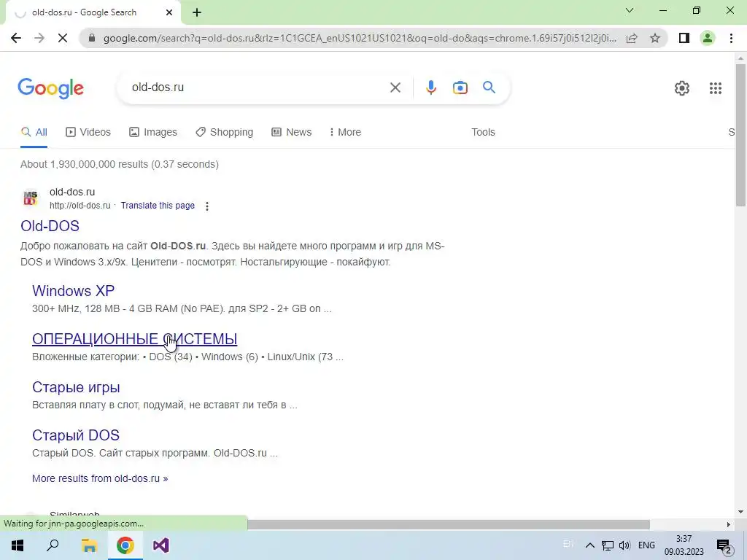Click the Chrome taskbar icon
747x560 pixels.
click(x=125, y=545)
